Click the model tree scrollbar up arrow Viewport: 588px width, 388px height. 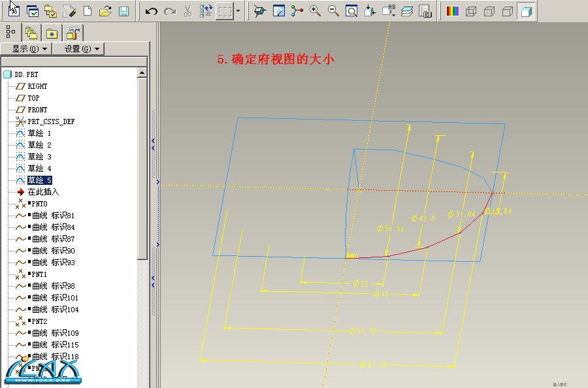click(x=142, y=74)
